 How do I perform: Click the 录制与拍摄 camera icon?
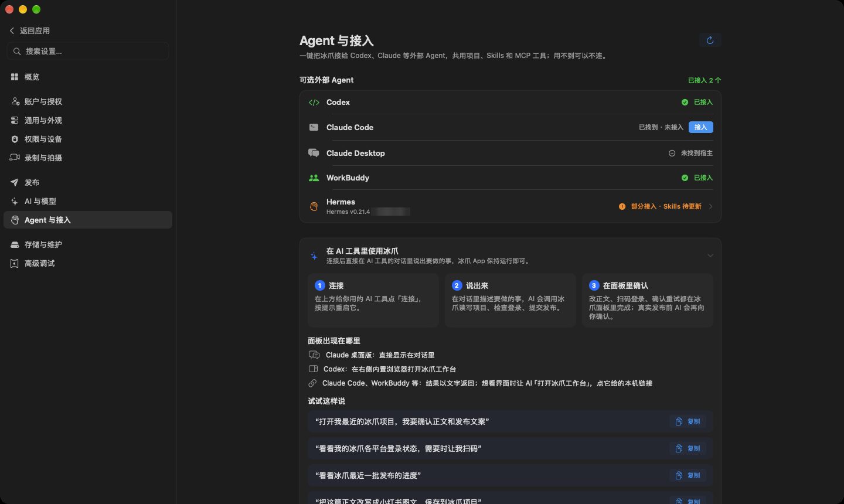(x=15, y=158)
